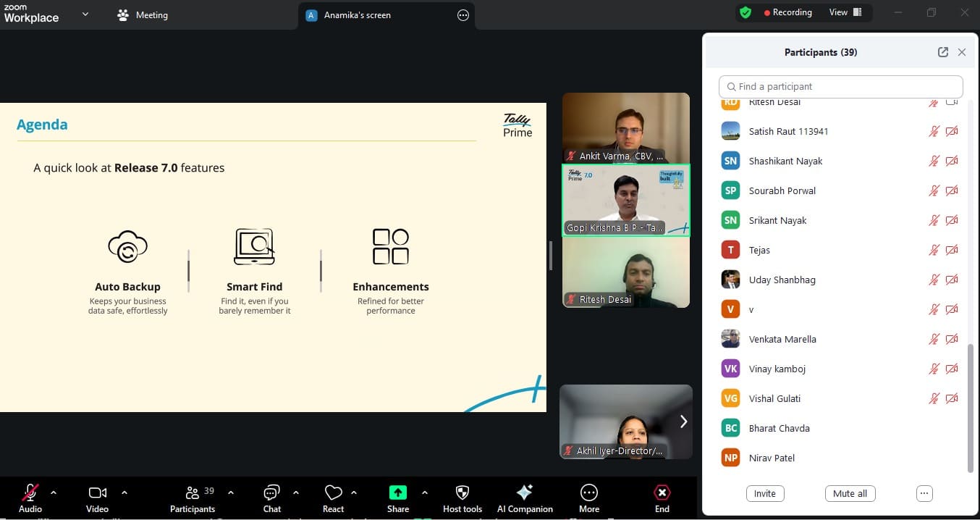
Task: Click the React heart icon
Action: 333,493
